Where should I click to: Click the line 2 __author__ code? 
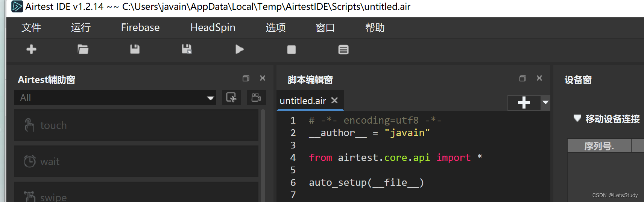tap(369, 133)
